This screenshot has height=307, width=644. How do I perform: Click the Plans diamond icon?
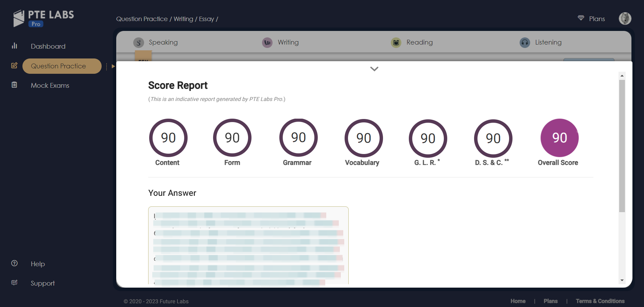tap(581, 18)
